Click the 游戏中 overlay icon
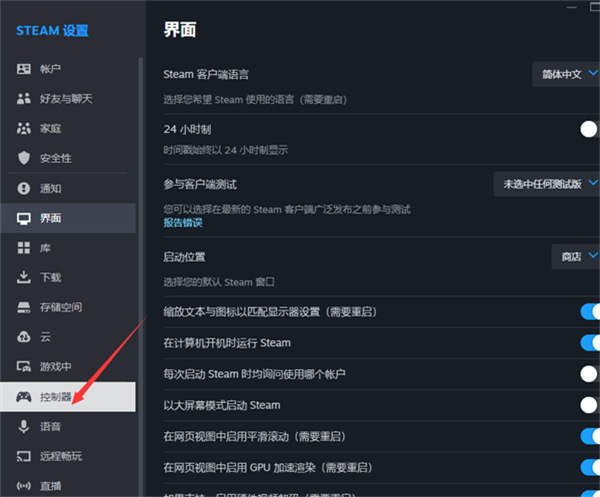Image resolution: width=600 pixels, height=497 pixels. click(x=24, y=367)
